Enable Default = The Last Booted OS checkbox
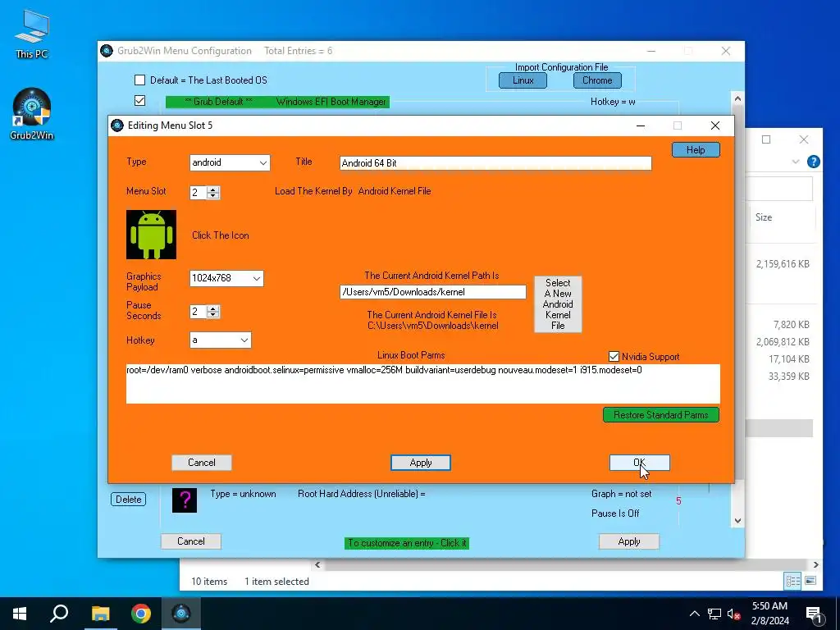Screen dimensions: 840x630 click(139, 80)
